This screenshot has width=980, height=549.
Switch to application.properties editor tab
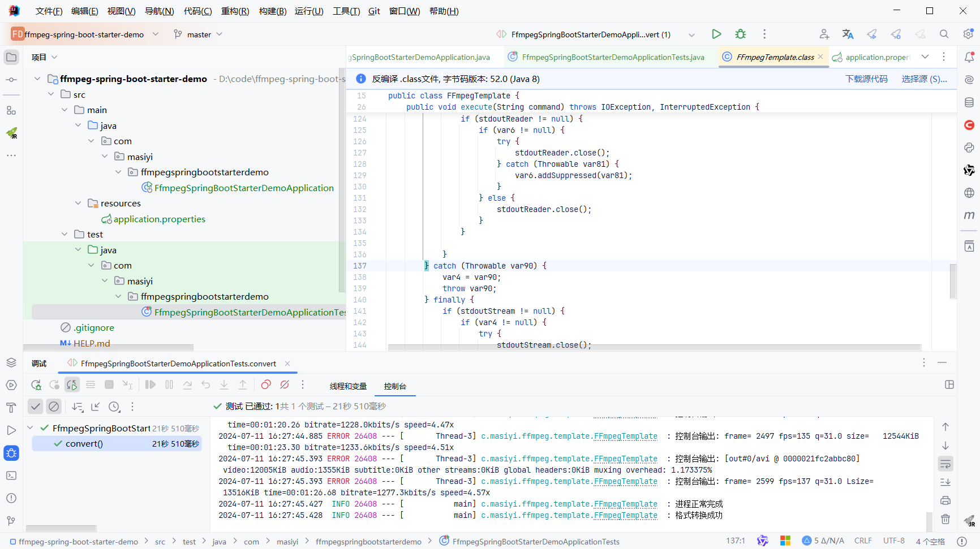[x=871, y=57]
